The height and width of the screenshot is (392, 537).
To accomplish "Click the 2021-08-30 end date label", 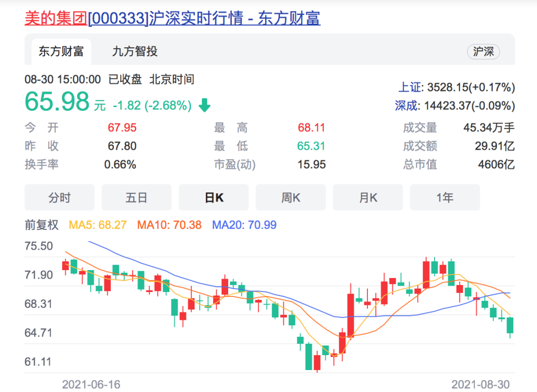I will click(480, 384).
